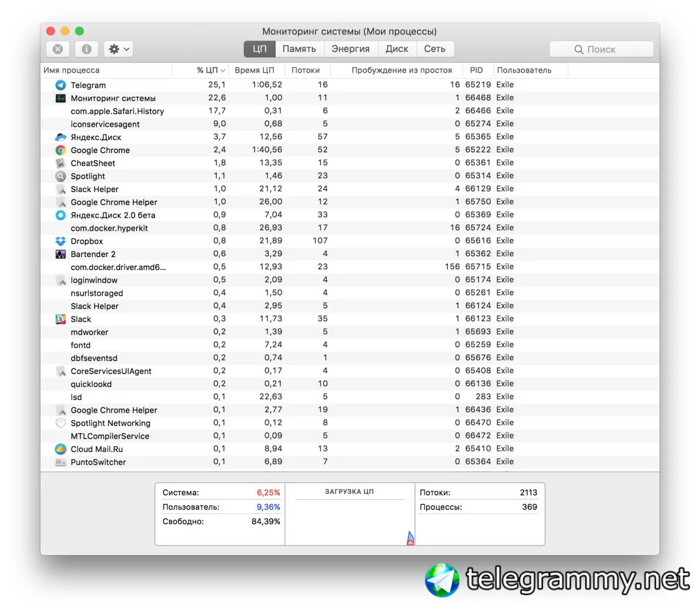
Task: Select the quicklookd process name
Action: pos(91,384)
